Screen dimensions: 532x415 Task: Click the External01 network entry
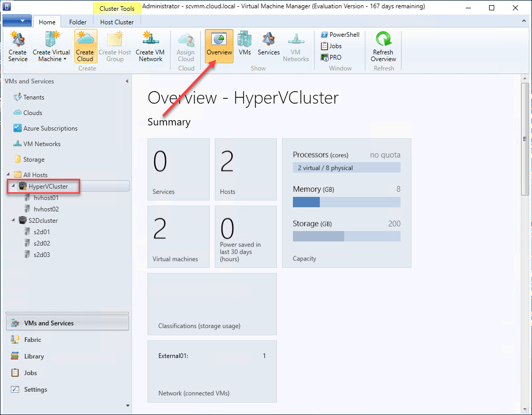coord(212,356)
